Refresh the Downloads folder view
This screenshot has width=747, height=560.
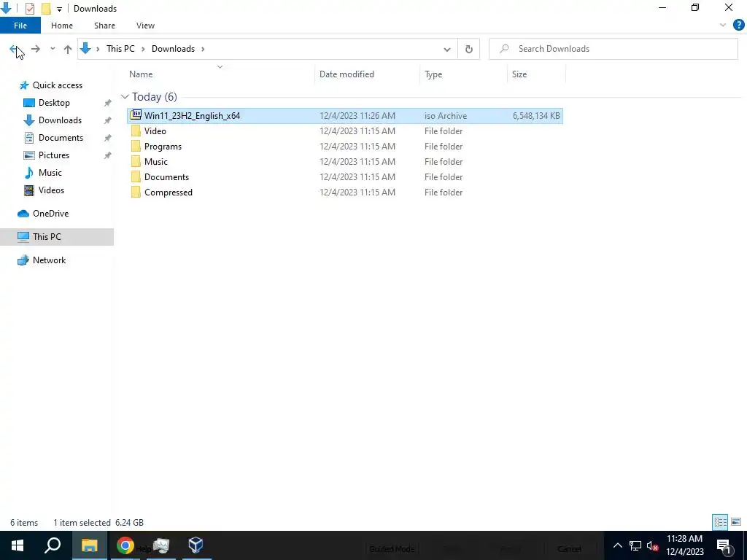(469, 49)
